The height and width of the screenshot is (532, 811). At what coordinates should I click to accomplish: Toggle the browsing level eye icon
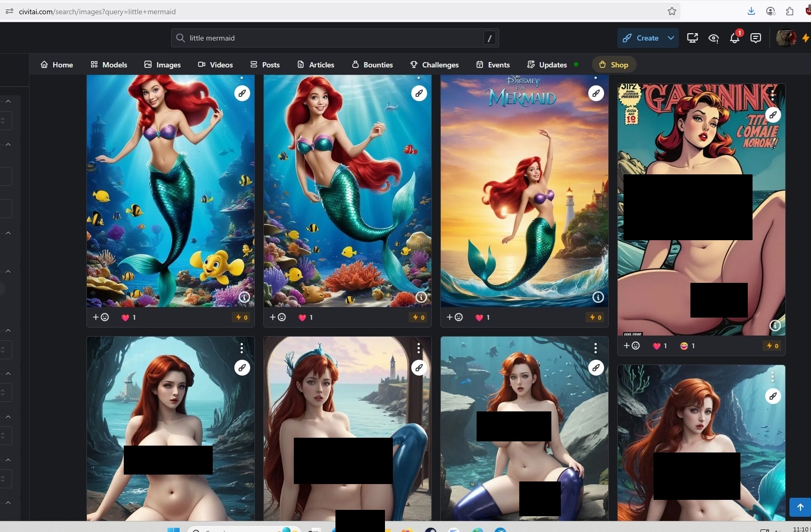tap(714, 38)
